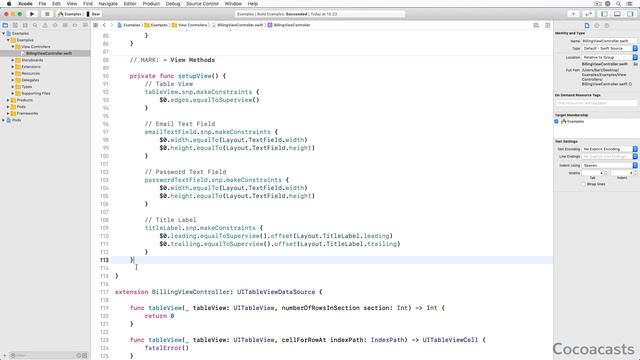Open macOS Spotlight search icon

point(619,4)
